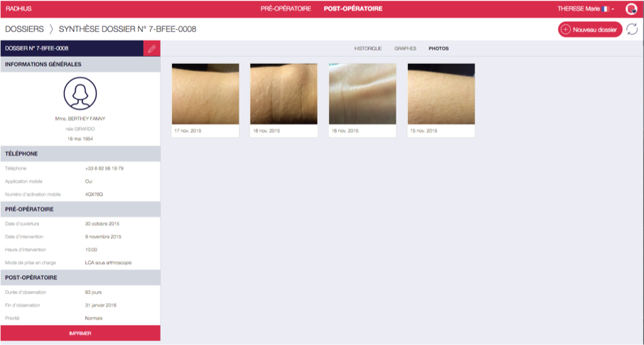The image size is (644, 345).
Task: Click the DOSSIER N° 7-BFEE-0008 panel title
Action: pyautogui.click(x=36, y=48)
